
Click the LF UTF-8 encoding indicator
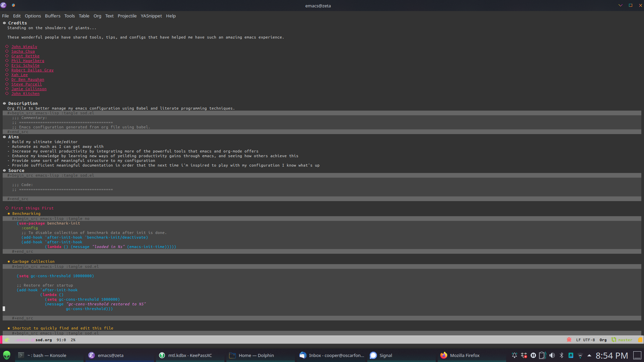(x=585, y=340)
